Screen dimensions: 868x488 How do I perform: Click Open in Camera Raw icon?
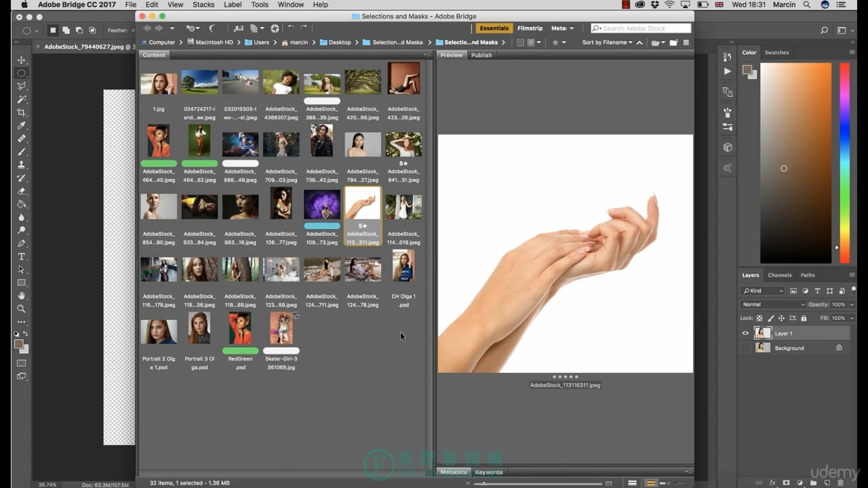[275, 28]
